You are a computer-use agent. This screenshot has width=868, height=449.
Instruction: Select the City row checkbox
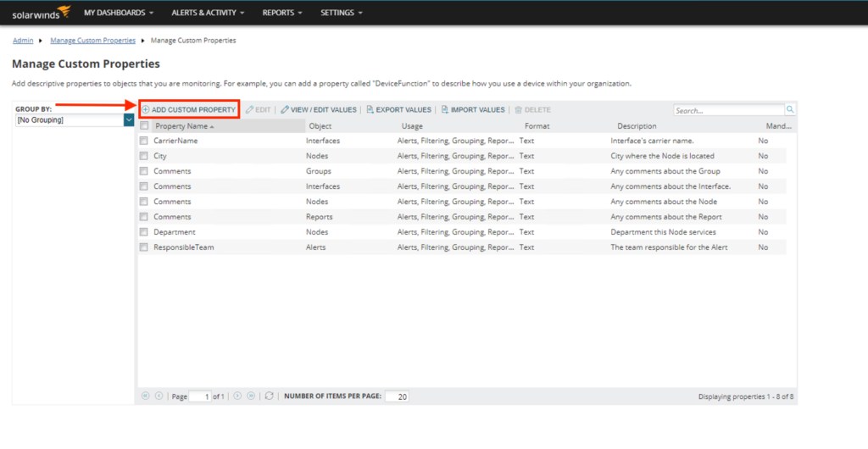click(x=144, y=156)
